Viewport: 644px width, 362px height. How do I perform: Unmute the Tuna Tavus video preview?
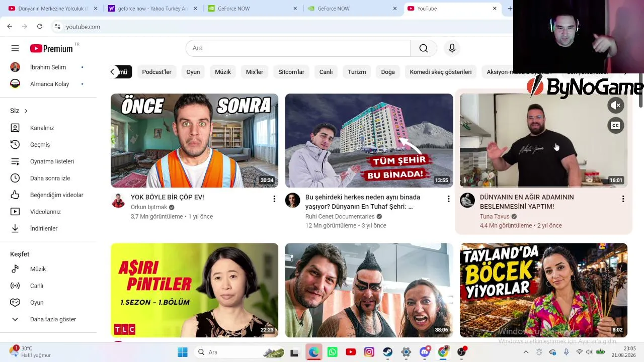point(616,106)
